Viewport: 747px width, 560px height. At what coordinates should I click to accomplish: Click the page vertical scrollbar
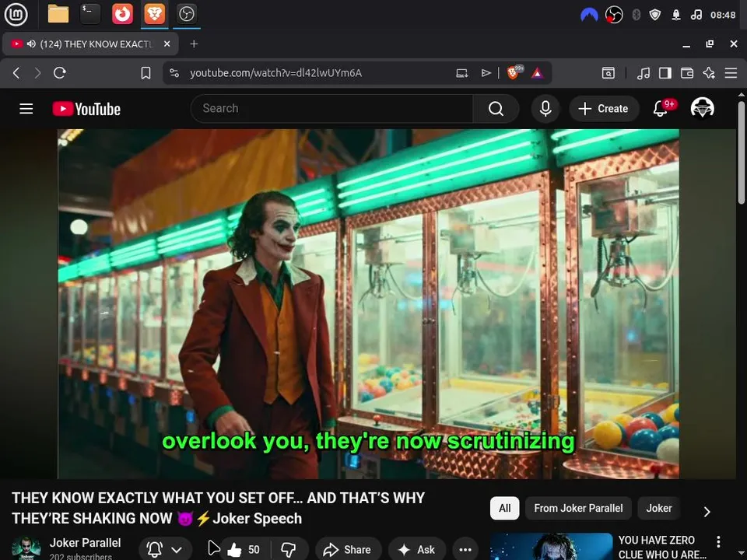tap(742, 152)
